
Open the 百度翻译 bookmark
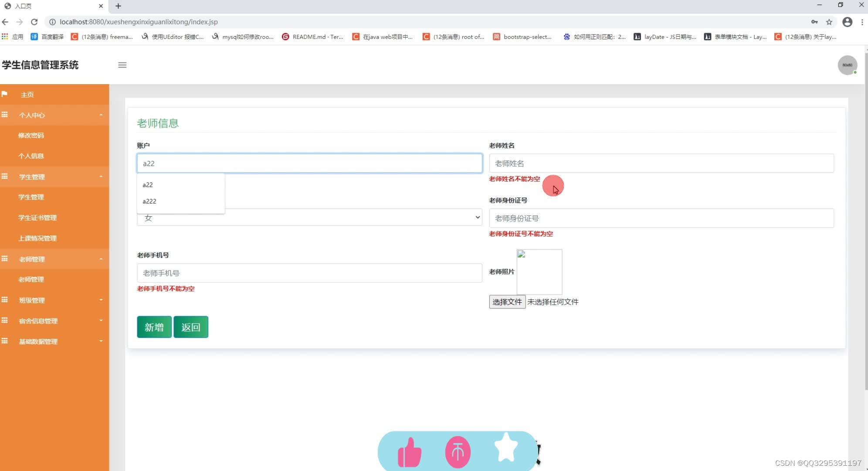coord(47,37)
